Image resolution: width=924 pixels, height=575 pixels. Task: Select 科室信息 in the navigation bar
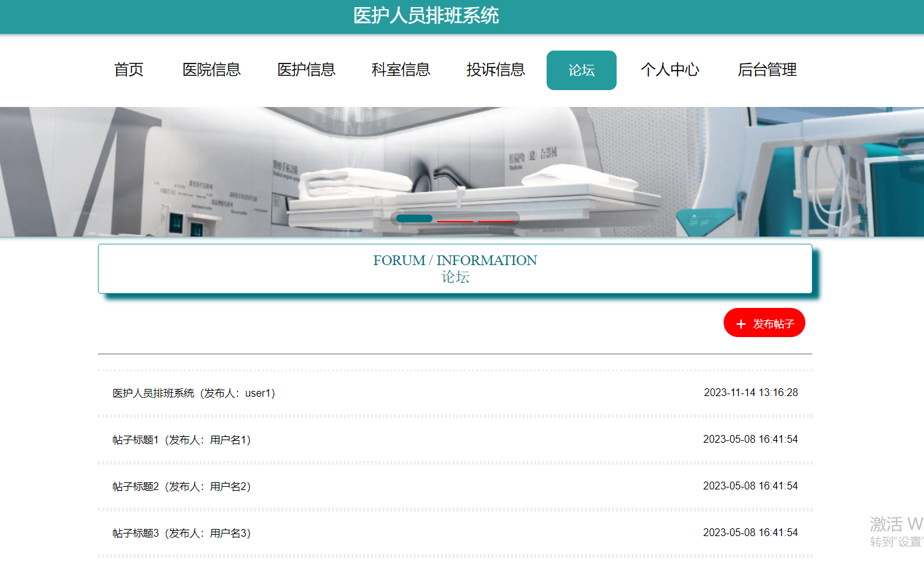pyautogui.click(x=401, y=70)
